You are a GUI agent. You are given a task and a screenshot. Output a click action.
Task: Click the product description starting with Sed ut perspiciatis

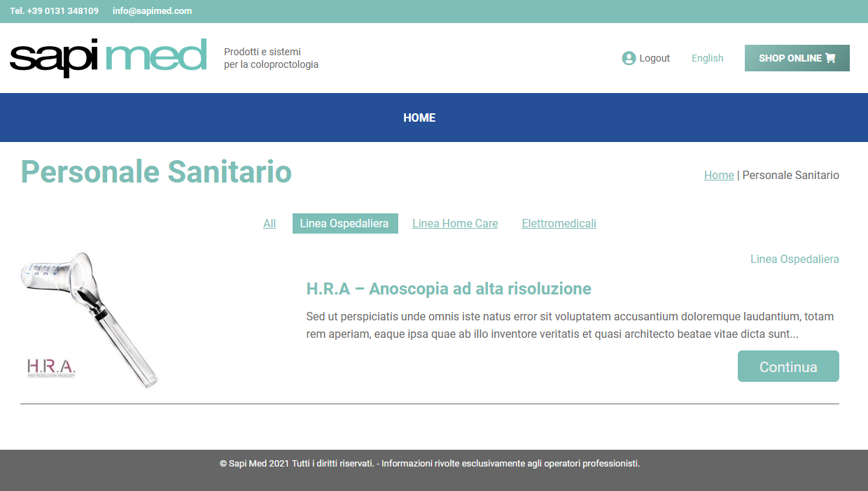pyautogui.click(x=570, y=326)
